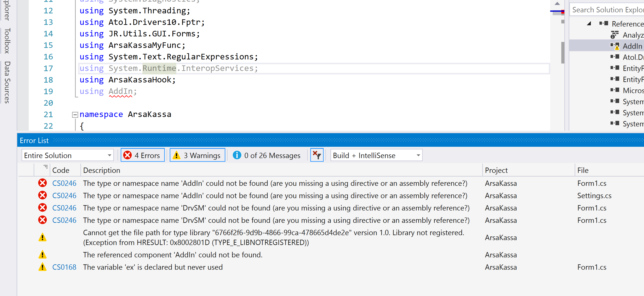
Task: Select the Atol.Drivers reference item
Action: [627, 57]
